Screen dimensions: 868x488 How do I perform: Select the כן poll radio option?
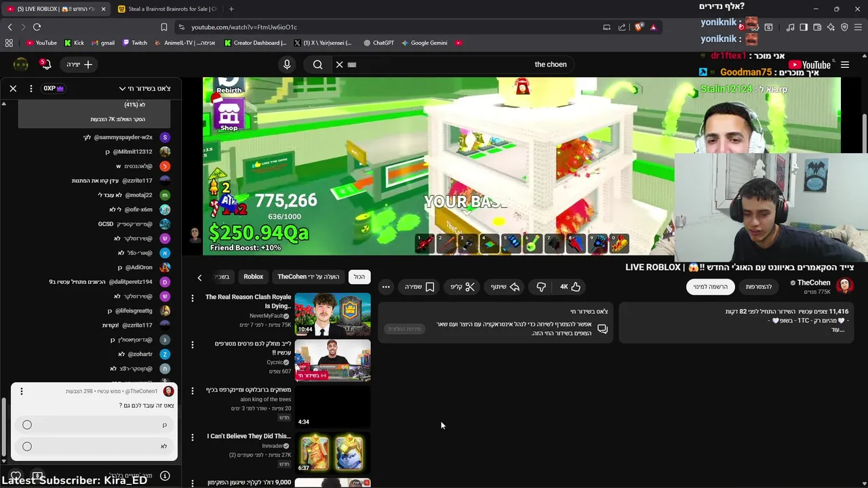27,425
